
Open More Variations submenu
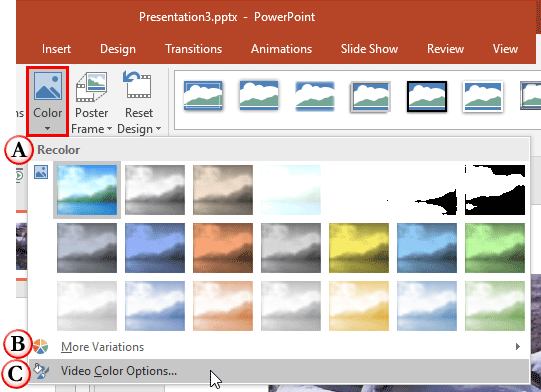click(279, 347)
